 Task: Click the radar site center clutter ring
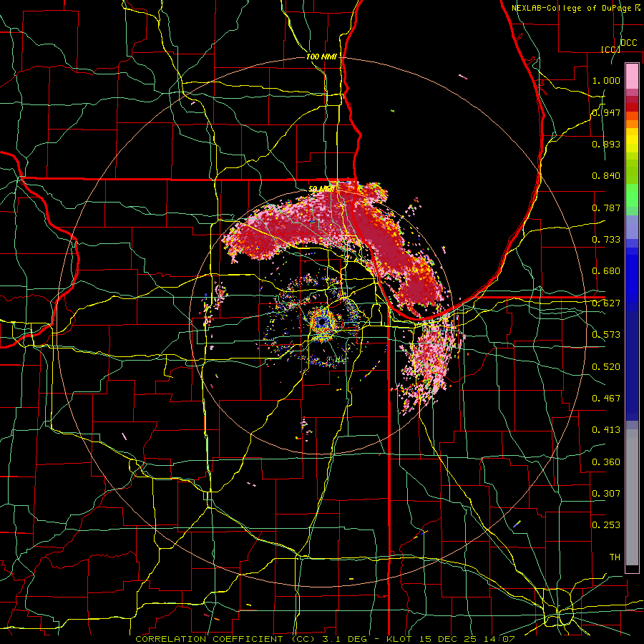pyautogui.click(x=323, y=322)
